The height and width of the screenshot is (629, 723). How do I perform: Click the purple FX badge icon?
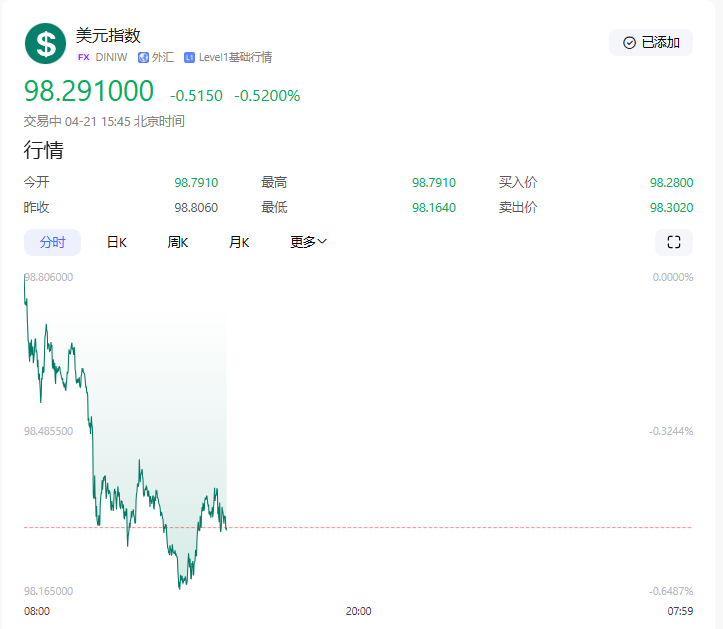84,57
